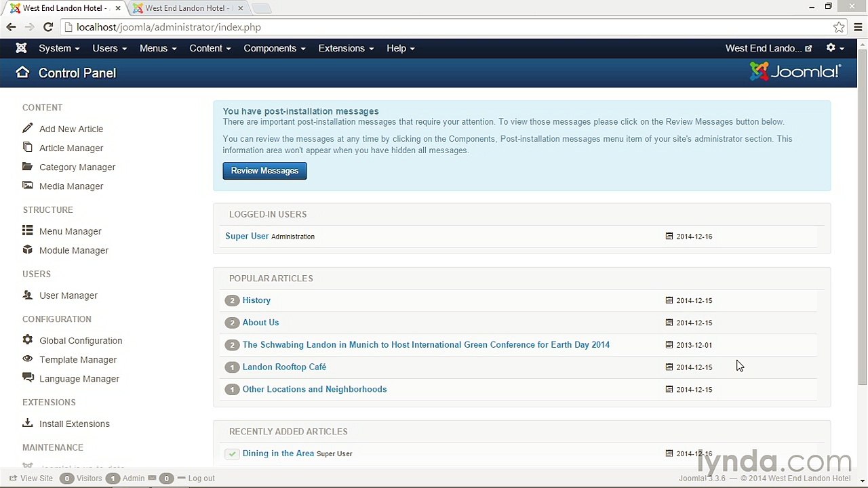Click the Control Panel home icon
Screen dimensions: 868x488
click(x=22, y=73)
